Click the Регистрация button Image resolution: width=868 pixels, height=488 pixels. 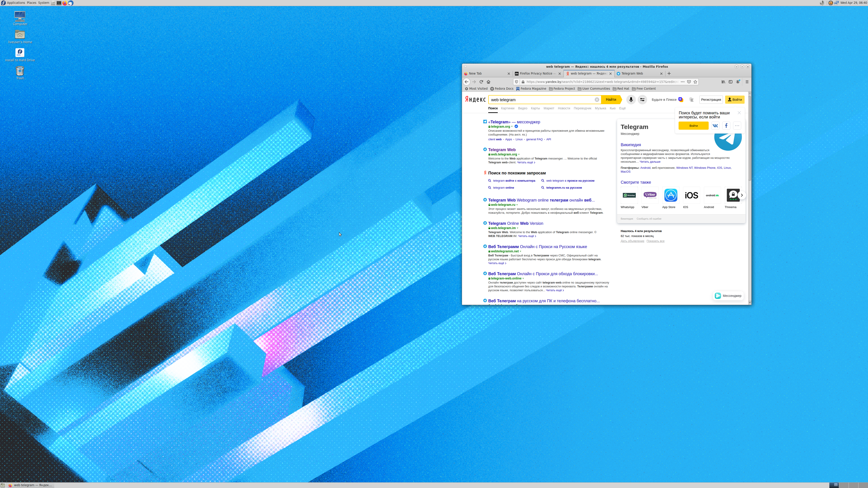[711, 100]
